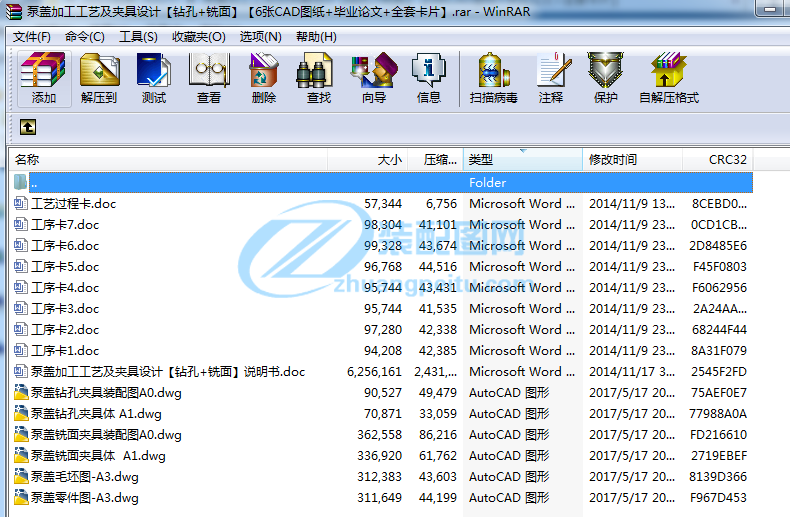Open the 选项(N) menu
Image resolution: width=790 pixels, height=517 pixels.
tap(260, 37)
